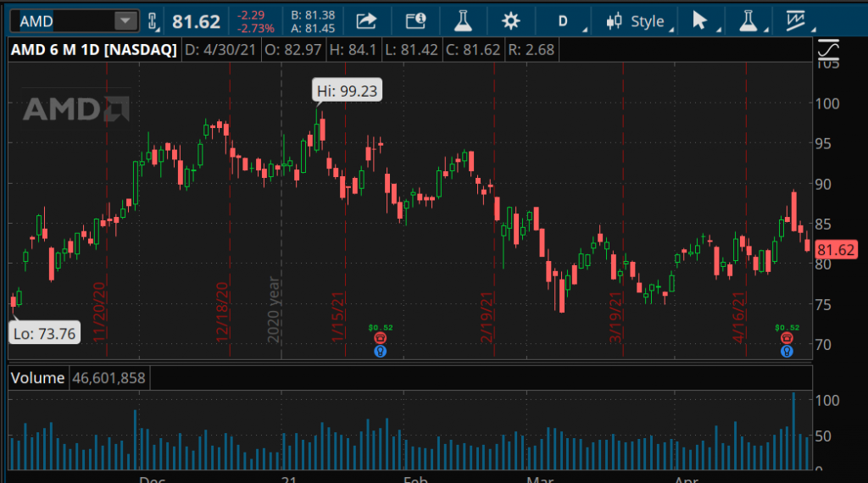Viewport: 868px width, 483px height.
Task: Click the Lo: 73.76 price bubble
Action: [x=44, y=334]
